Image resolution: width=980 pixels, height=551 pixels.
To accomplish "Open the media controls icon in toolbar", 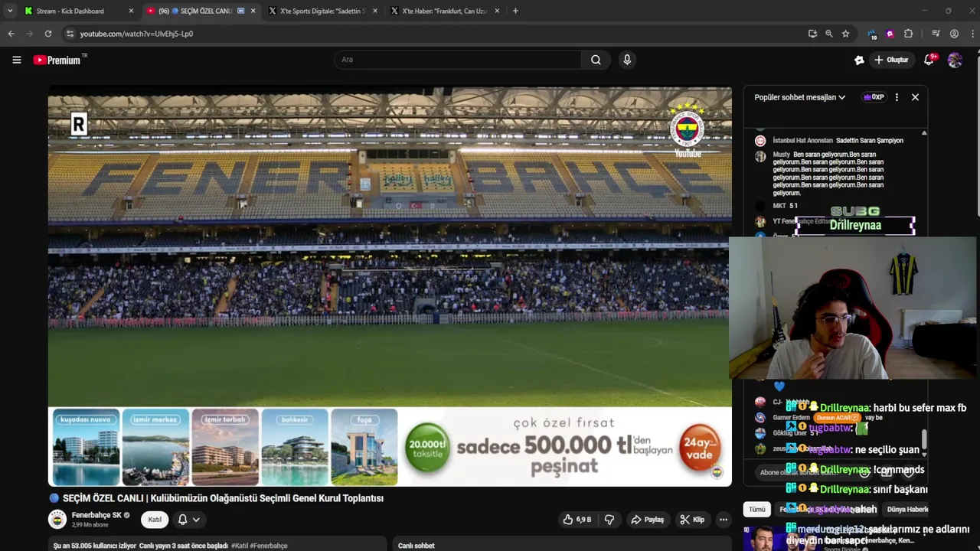I will pos(936,34).
